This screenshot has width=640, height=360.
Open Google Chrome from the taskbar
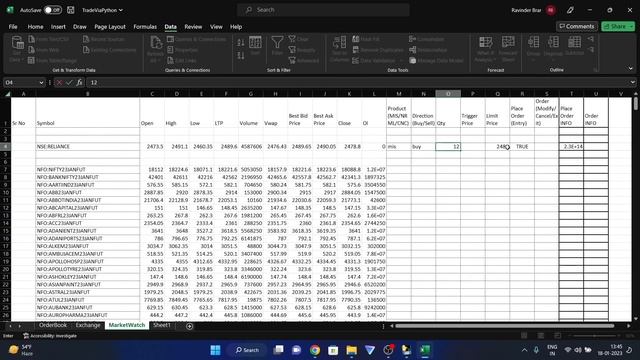click(x=315, y=350)
